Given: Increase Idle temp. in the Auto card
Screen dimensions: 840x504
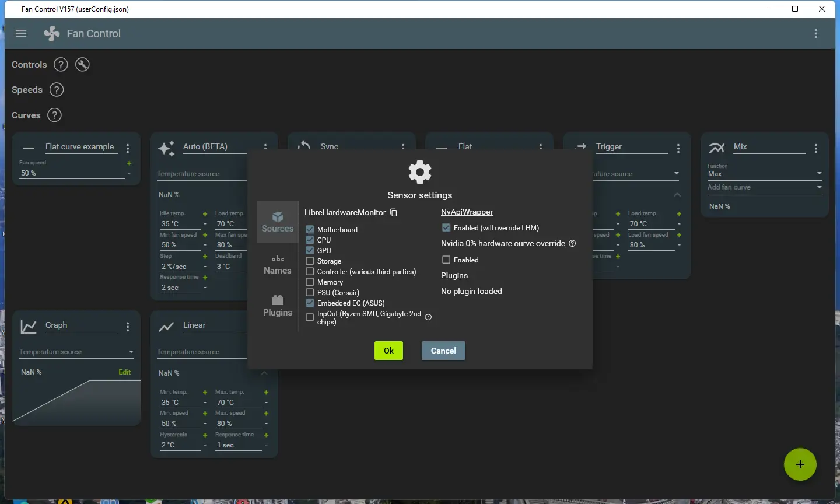Looking at the screenshot, I should pos(205,214).
